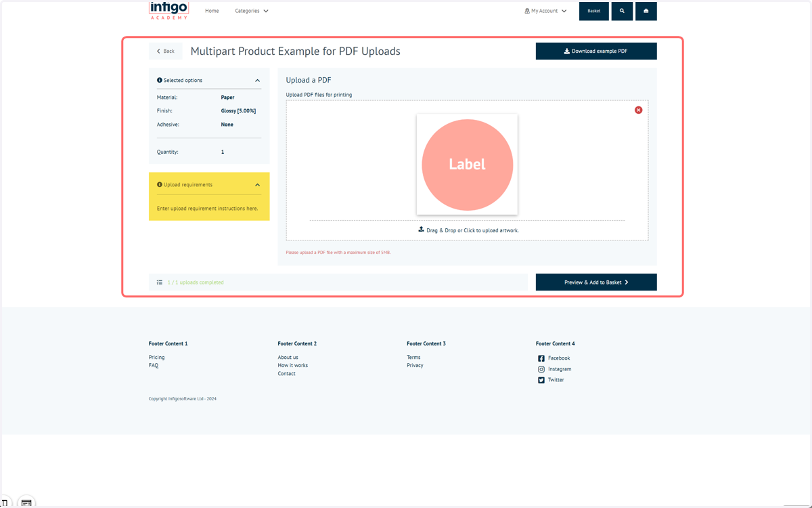The width and height of the screenshot is (812, 508).
Task: Click the info icon beside Selected options
Action: [160, 80]
